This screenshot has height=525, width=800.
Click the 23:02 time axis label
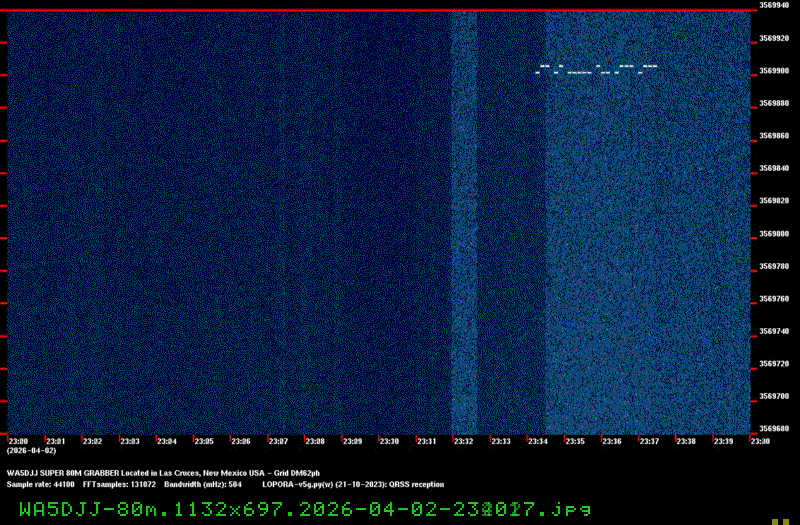pyautogui.click(x=92, y=441)
